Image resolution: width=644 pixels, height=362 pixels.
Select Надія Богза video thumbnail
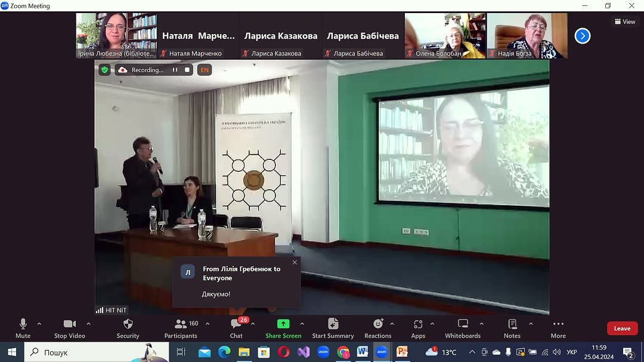click(x=527, y=35)
